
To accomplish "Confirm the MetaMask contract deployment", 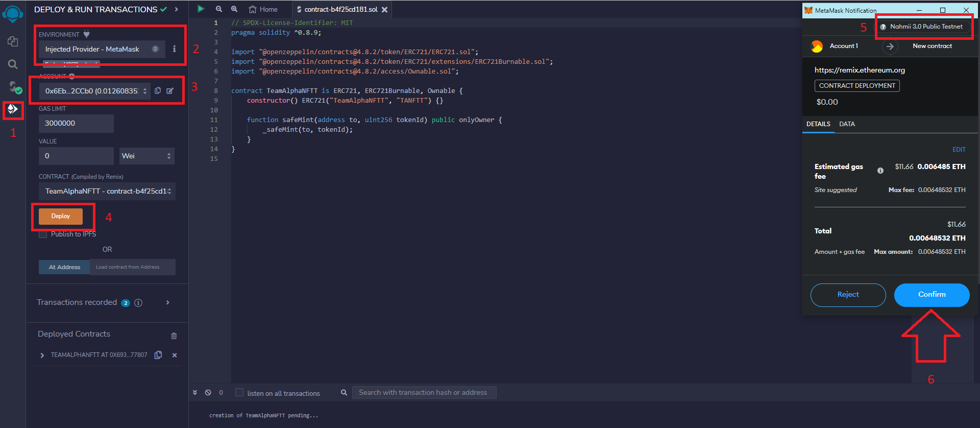I will pyautogui.click(x=932, y=295).
